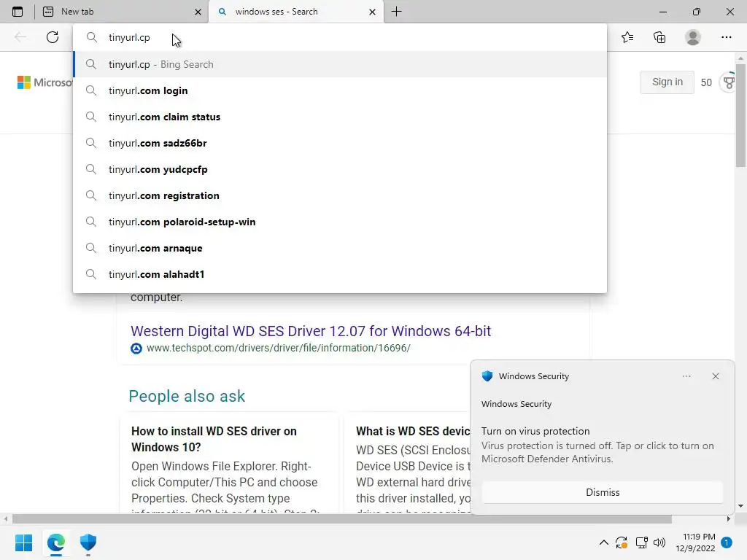Click the Edge tab actions menu icon
This screenshot has width=747, height=560.
point(18,12)
